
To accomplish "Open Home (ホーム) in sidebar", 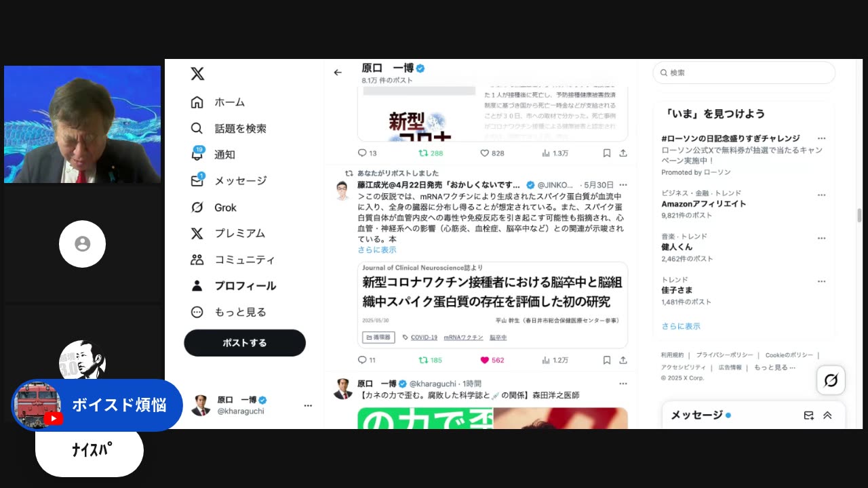I will point(219,102).
